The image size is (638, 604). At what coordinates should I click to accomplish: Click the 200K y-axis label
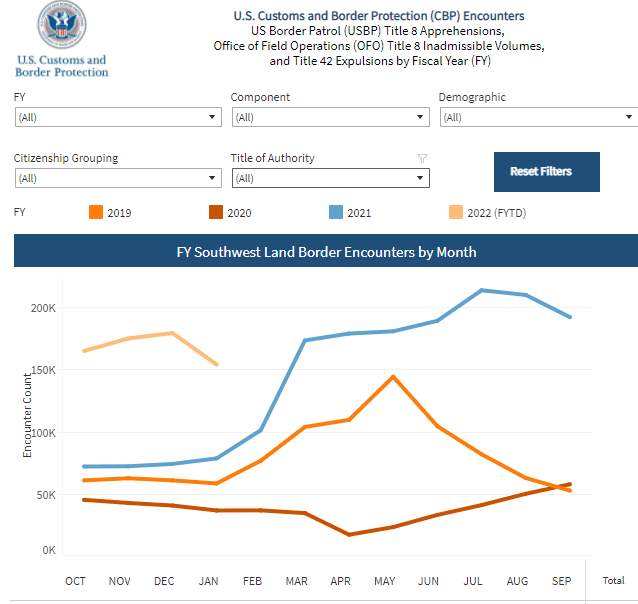(x=43, y=308)
